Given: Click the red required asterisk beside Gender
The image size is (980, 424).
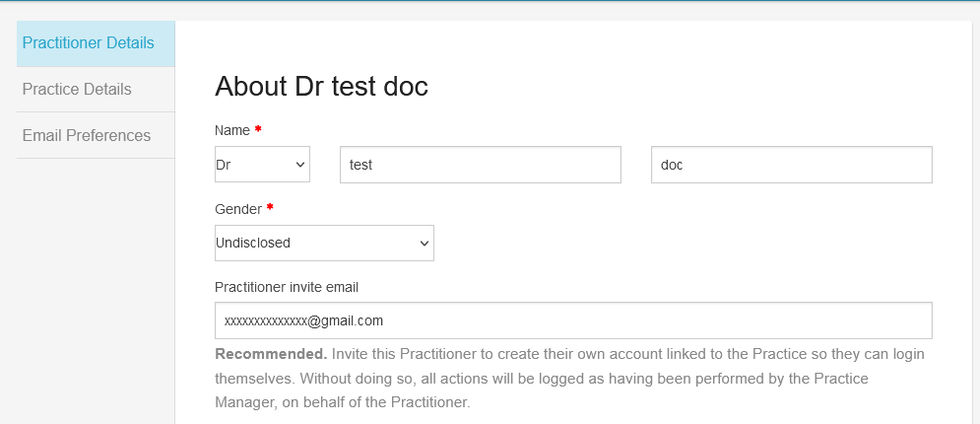Looking at the screenshot, I should click(270, 208).
